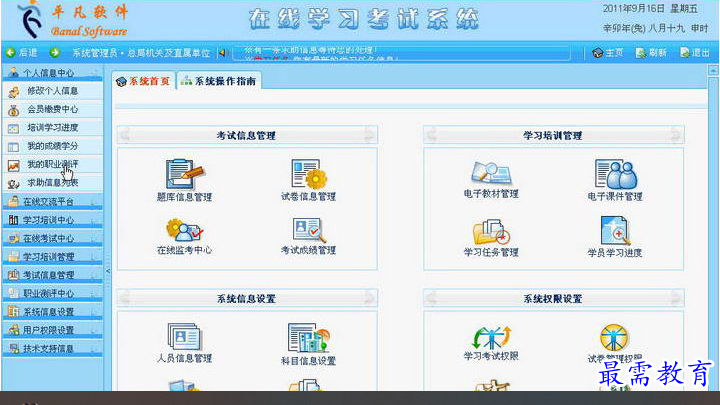Image resolution: width=720 pixels, height=405 pixels.
Task: Expand 学习培训管理 sidebar section
Action: point(52,257)
